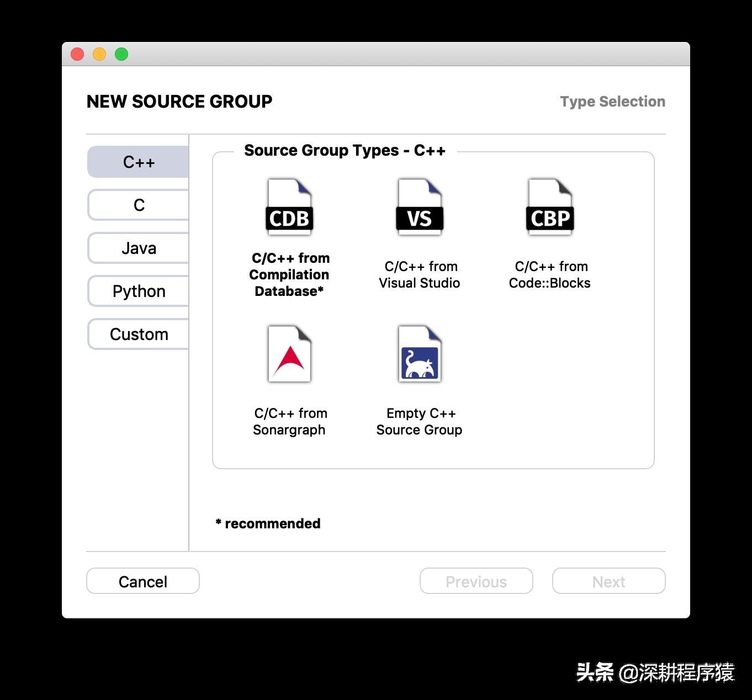
Task: Switch to the Java language tab
Action: (138, 248)
